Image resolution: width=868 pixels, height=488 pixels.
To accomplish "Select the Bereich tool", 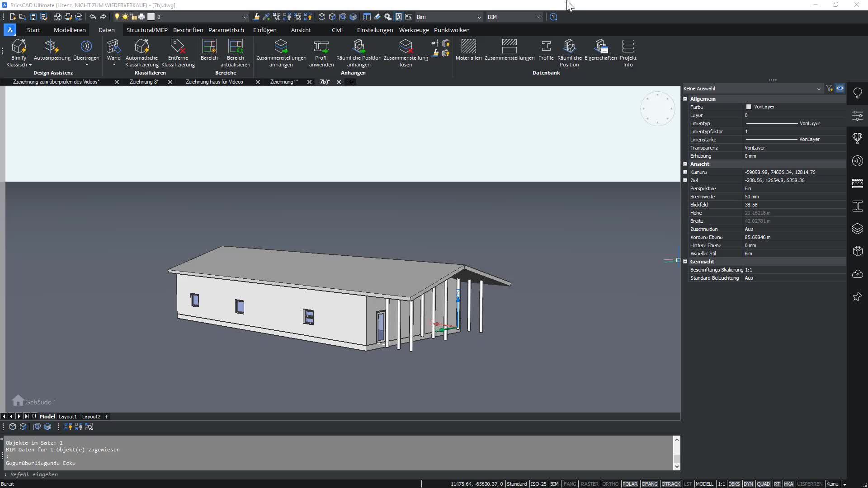I will [209, 50].
